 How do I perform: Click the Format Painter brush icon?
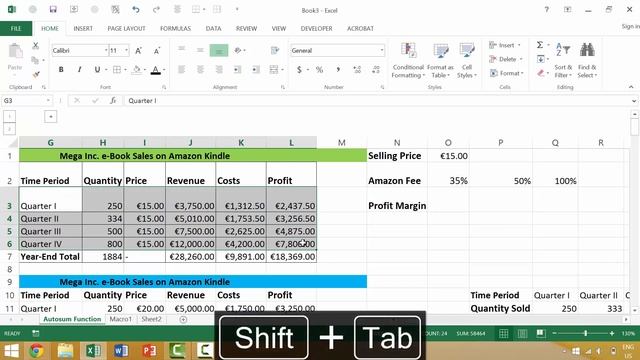point(36,74)
